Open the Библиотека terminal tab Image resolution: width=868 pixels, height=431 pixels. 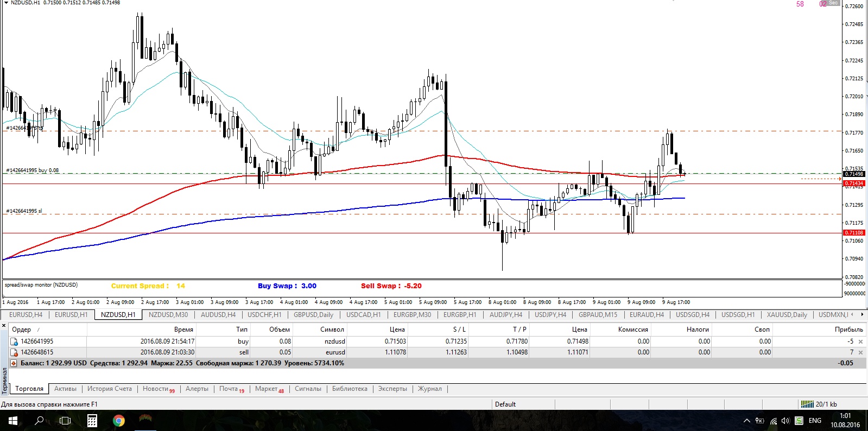[350, 389]
